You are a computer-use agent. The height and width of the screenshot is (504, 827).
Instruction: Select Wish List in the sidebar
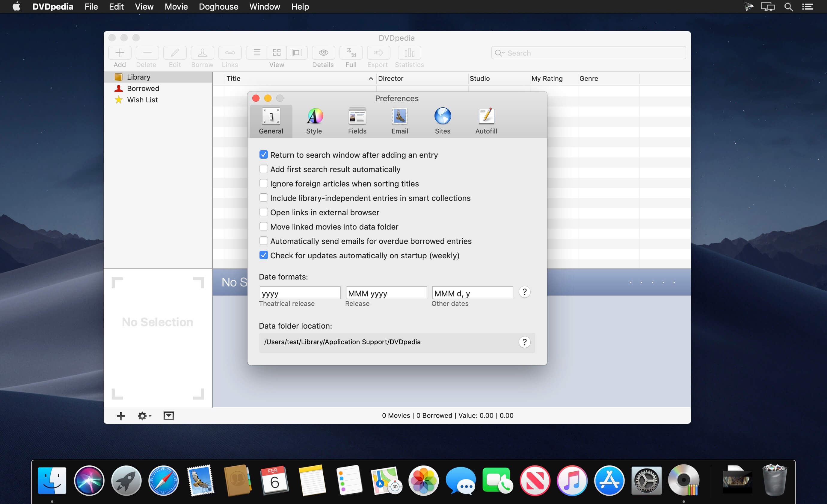(142, 100)
